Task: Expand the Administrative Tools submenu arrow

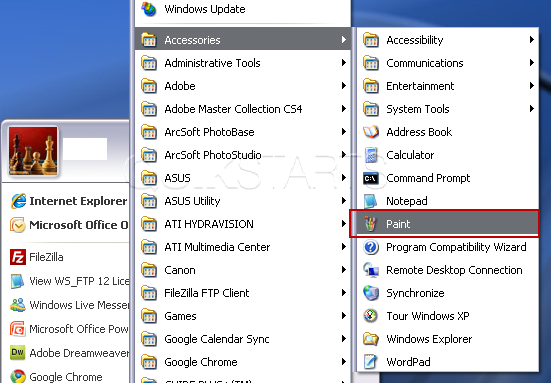Action: click(344, 63)
